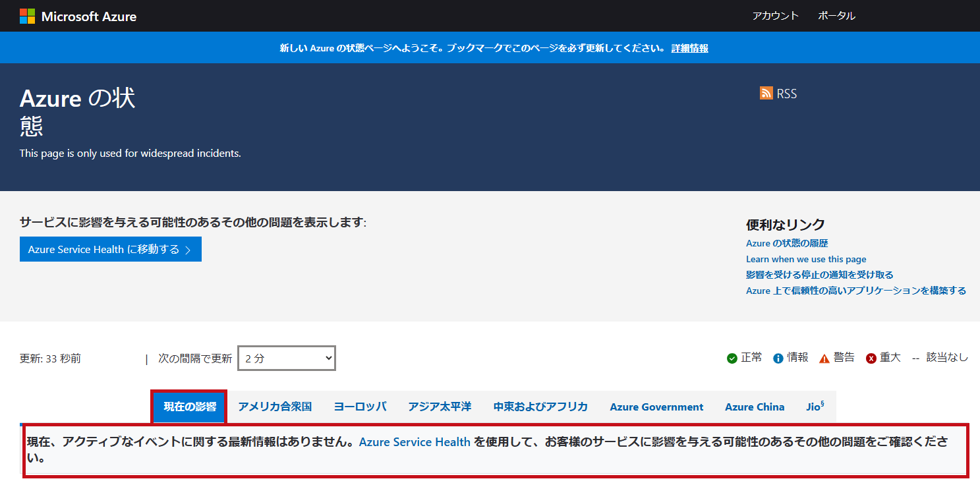Click the orange RSS feed icon
The image size is (980, 483).
tap(766, 94)
